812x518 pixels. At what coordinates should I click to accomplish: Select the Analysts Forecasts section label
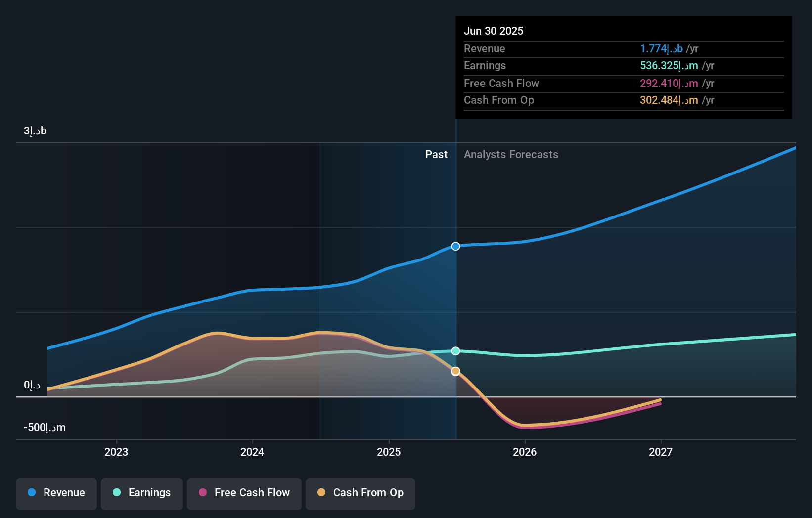point(511,154)
